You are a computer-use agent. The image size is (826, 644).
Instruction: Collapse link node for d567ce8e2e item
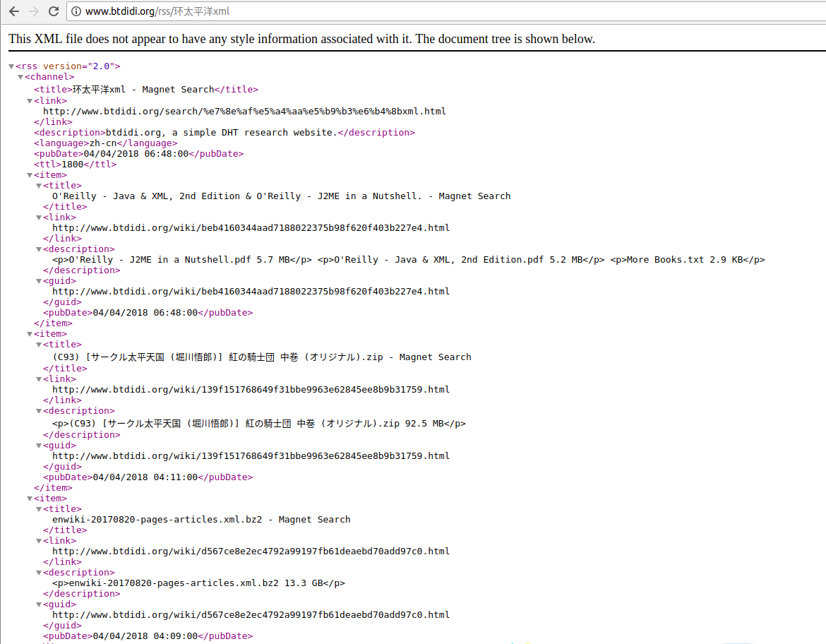point(39,541)
